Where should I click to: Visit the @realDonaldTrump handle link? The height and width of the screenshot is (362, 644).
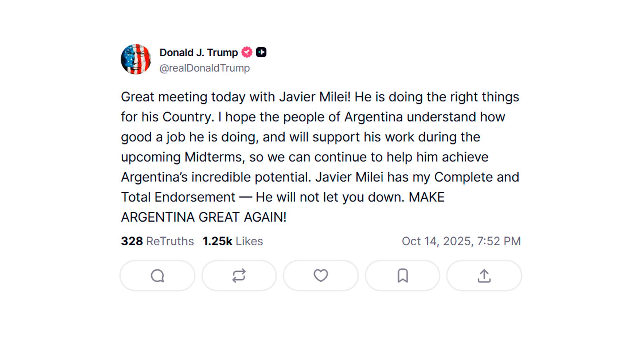[x=205, y=68]
